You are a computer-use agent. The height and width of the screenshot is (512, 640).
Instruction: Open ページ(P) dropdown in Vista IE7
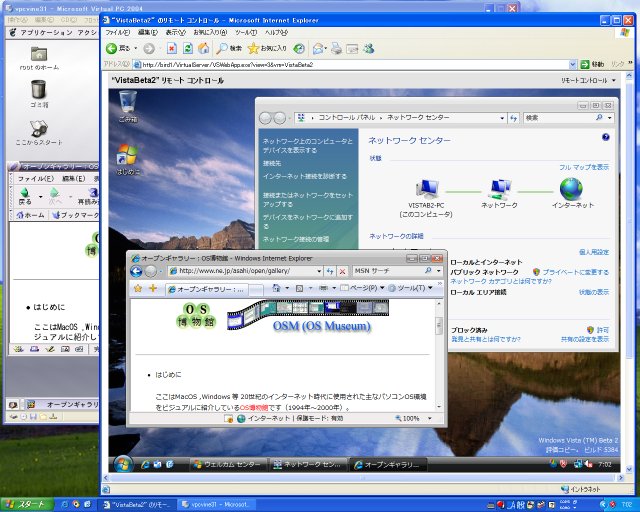tap(362, 288)
